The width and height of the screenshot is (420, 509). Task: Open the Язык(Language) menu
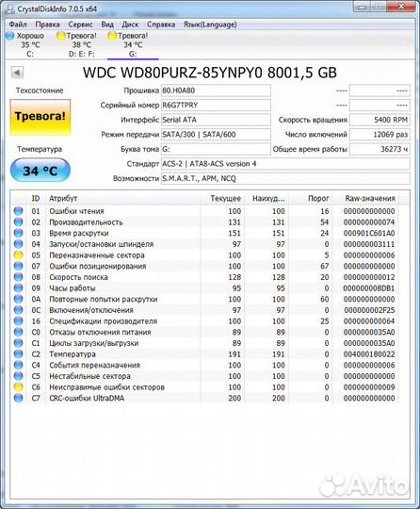click(x=210, y=25)
